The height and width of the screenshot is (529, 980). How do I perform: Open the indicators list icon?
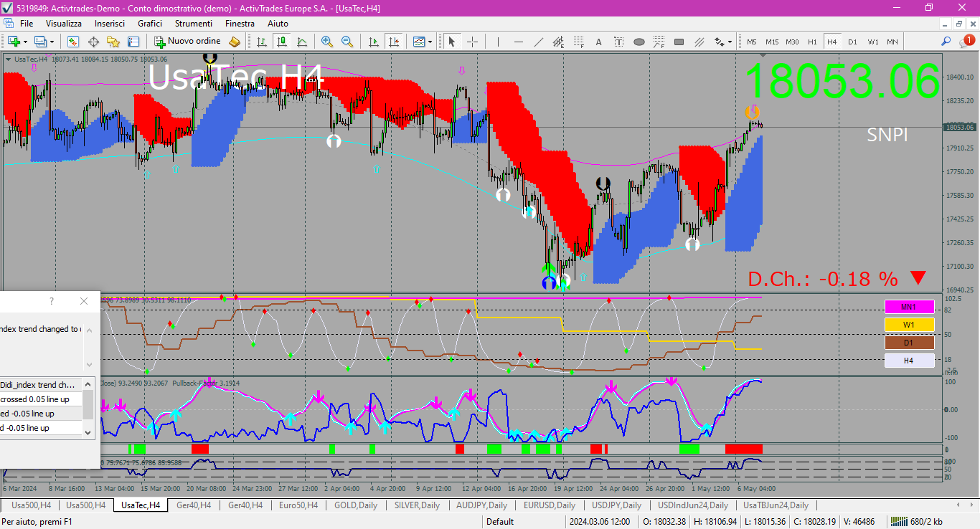pyautogui.click(x=419, y=42)
